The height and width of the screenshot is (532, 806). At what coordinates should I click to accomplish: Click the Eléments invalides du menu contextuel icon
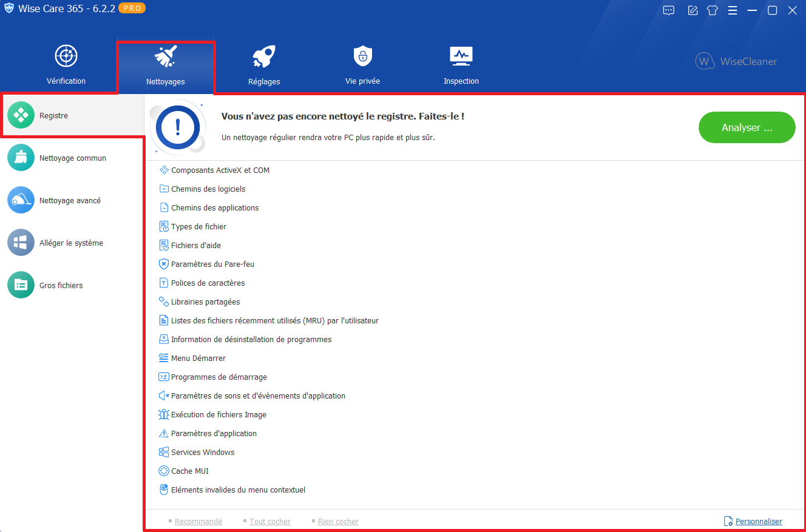click(x=163, y=490)
